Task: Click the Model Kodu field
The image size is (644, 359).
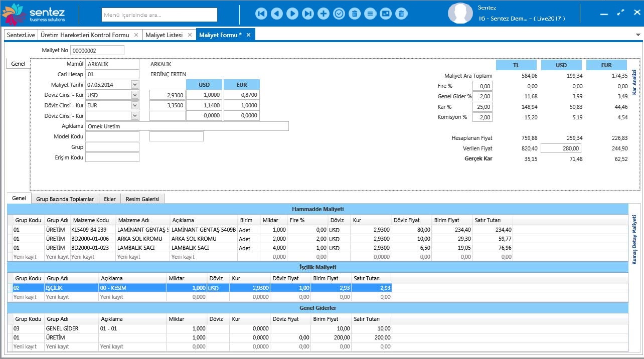Action: 112,136
